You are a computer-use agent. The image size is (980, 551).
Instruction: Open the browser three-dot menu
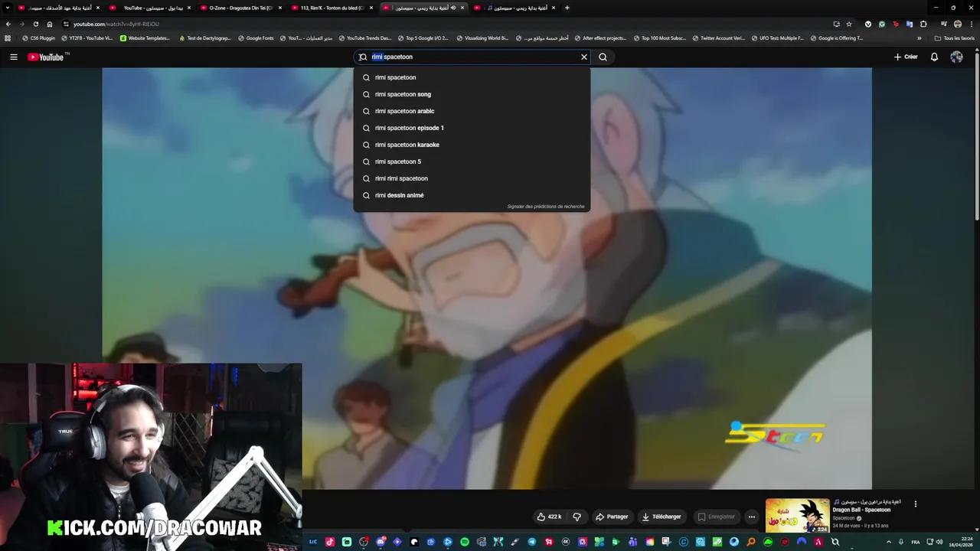[971, 24]
